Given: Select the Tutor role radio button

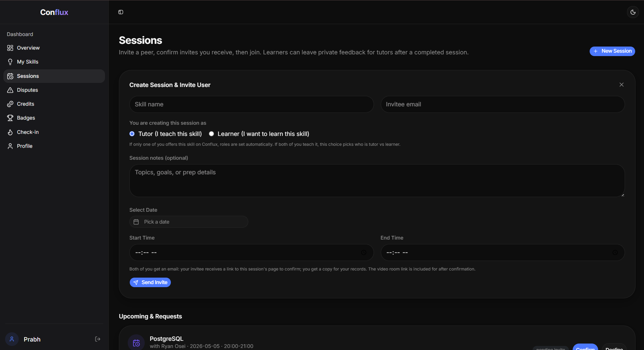Looking at the screenshot, I should click(132, 134).
